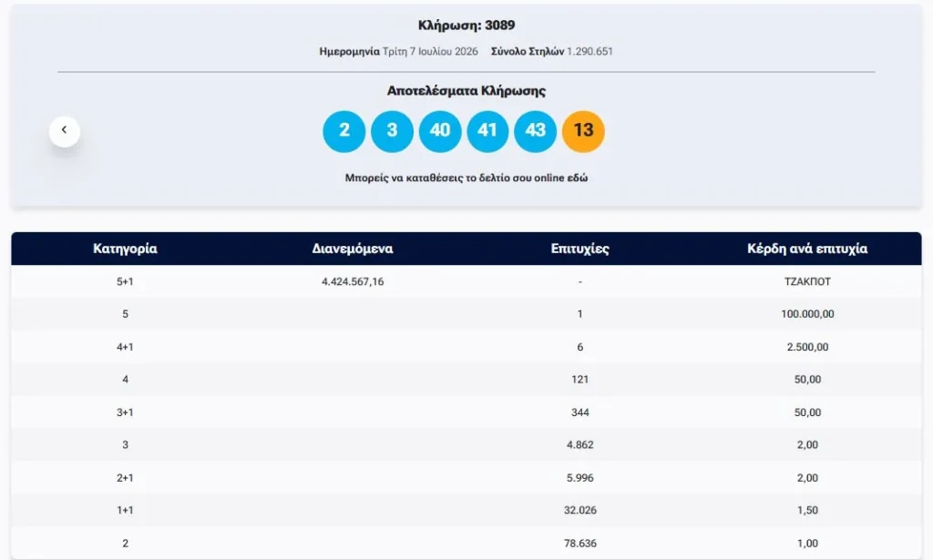Click the ΤΖΑΚΠΟΤ cell
Viewport: 933px width, 560px height.
[x=807, y=281]
